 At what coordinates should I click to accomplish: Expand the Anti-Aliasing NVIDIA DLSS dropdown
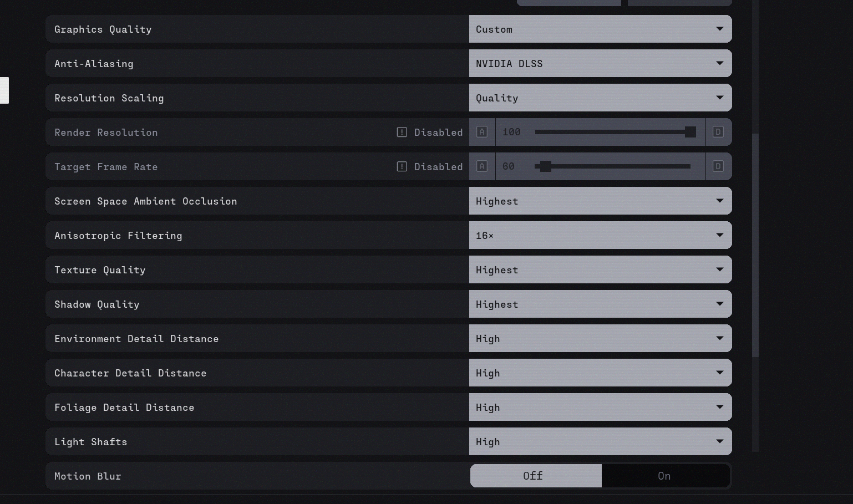(600, 63)
